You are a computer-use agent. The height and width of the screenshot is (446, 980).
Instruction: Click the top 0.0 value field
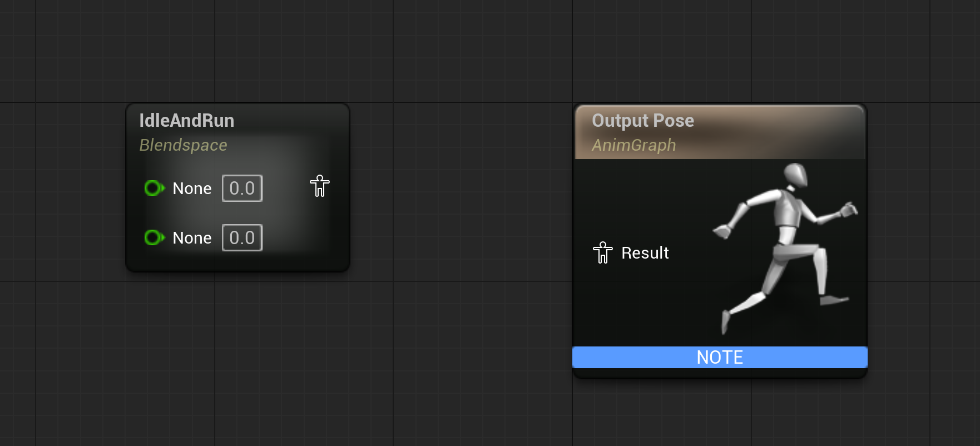(242, 188)
